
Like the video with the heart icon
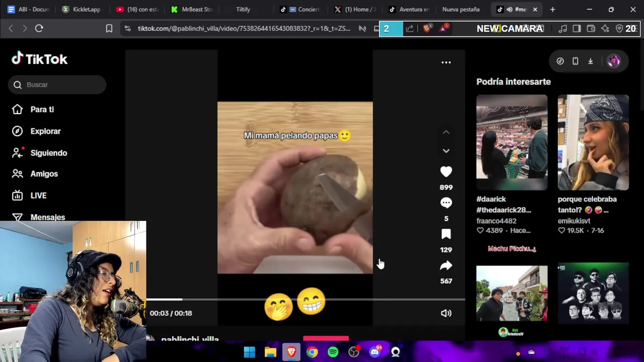pyautogui.click(x=446, y=172)
